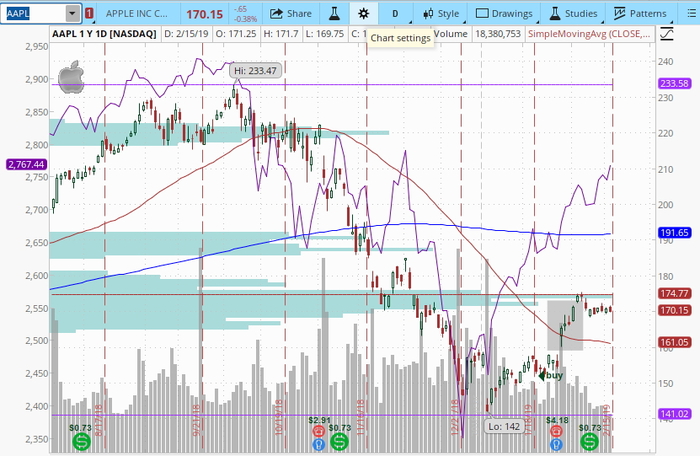Image resolution: width=700 pixels, height=456 pixels.
Task: Click the green buy arrow marker
Action: coord(542,376)
